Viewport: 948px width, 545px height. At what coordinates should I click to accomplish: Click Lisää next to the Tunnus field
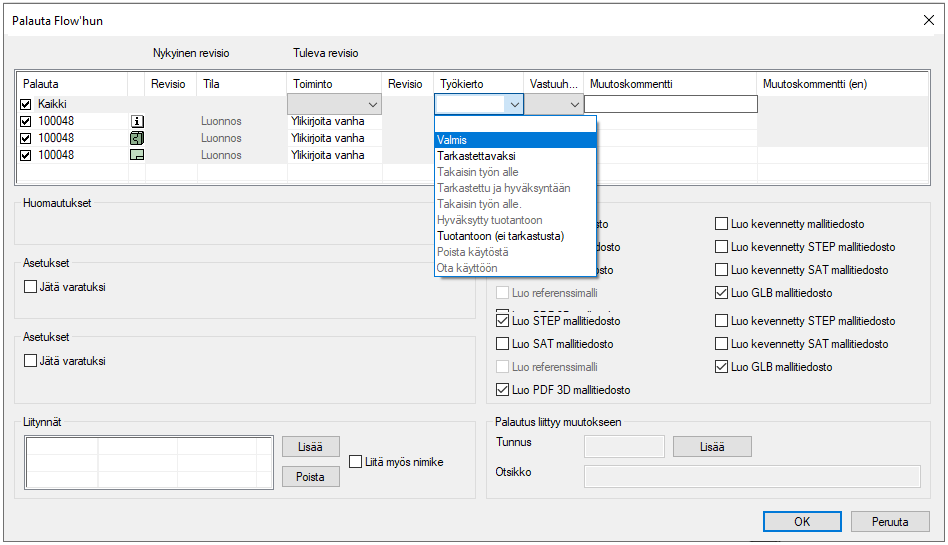(x=712, y=447)
